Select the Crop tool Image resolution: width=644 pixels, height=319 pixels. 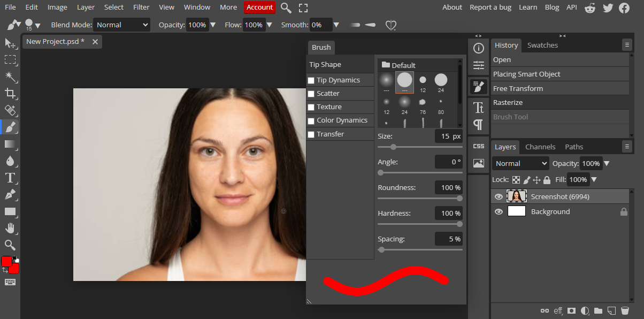(x=10, y=94)
